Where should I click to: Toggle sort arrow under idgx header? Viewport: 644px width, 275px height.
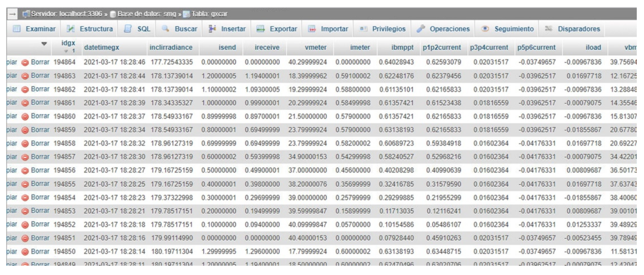[66, 51]
